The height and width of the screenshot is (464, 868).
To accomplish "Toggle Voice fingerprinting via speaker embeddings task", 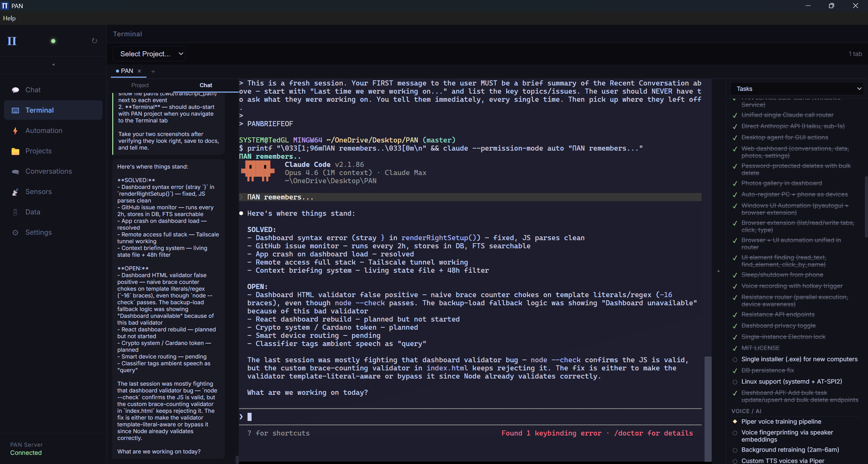I will click(x=735, y=433).
